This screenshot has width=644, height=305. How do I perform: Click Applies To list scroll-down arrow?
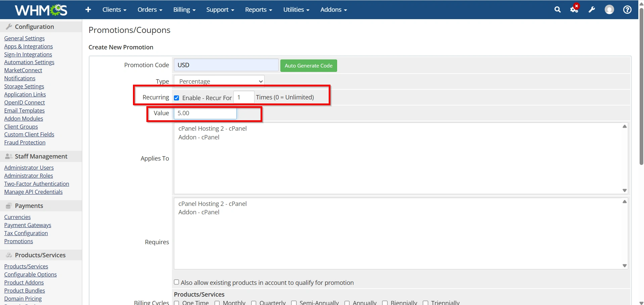pyautogui.click(x=625, y=190)
